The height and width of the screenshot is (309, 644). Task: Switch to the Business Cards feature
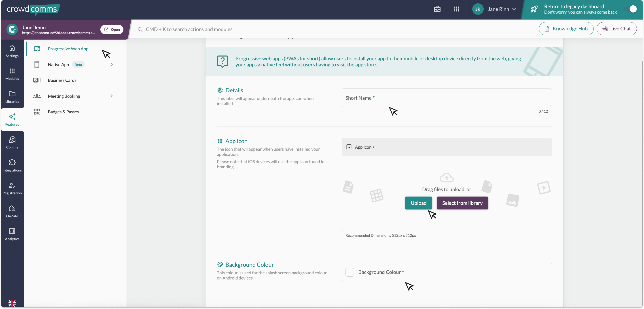coord(62,80)
